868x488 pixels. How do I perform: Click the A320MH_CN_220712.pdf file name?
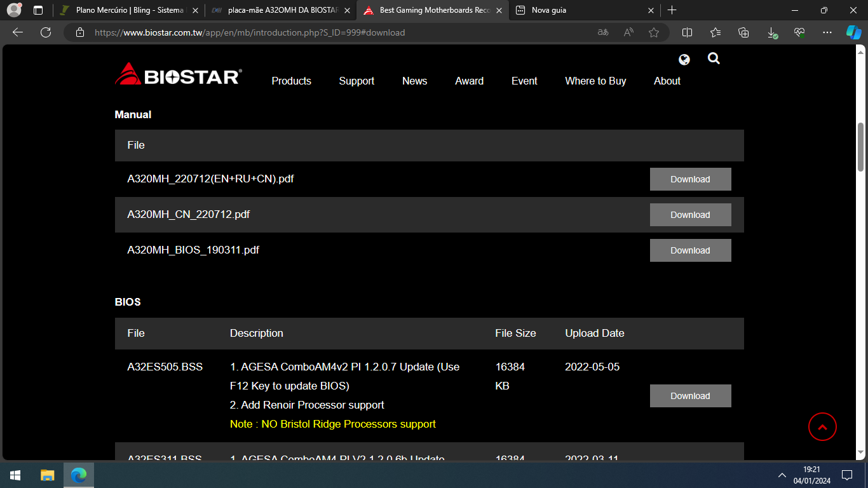click(x=189, y=215)
